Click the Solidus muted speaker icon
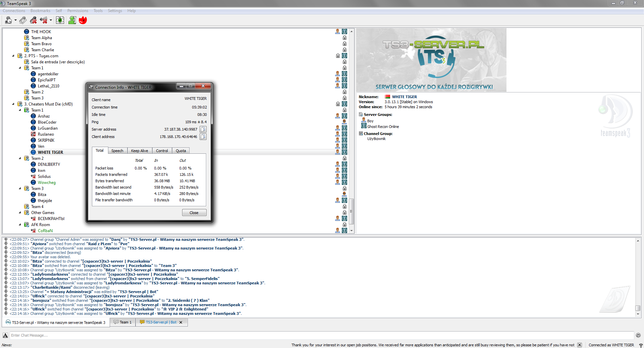The height and width of the screenshot is (348, 644). point(33,177)
